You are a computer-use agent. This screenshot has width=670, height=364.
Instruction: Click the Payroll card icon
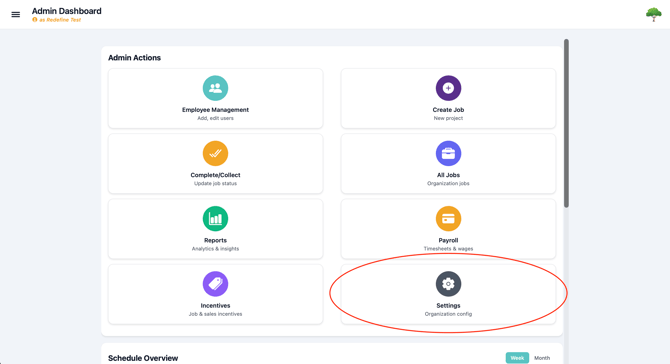coord(448,219)
